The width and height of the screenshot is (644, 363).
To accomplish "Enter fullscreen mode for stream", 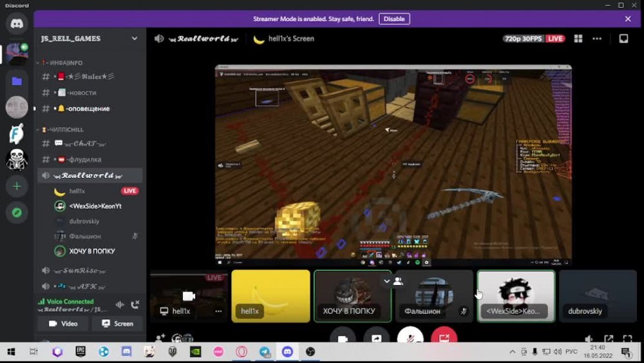I will 627,338.
